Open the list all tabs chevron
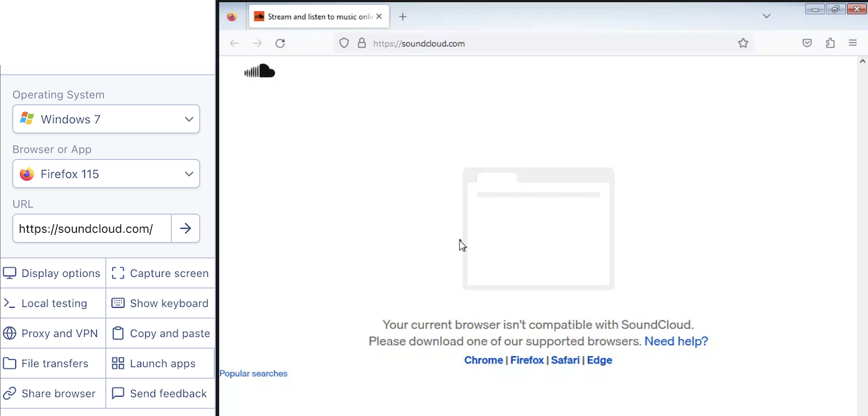Image resolution: width=868 pixels, height=416 pixels. pyautogui.click(x=766, y=16)
